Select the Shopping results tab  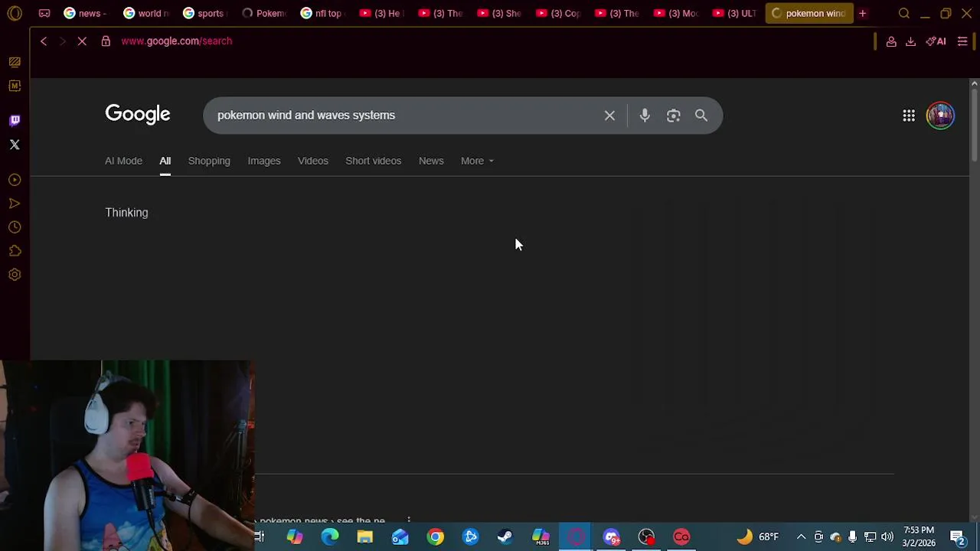tap(209, 161)
